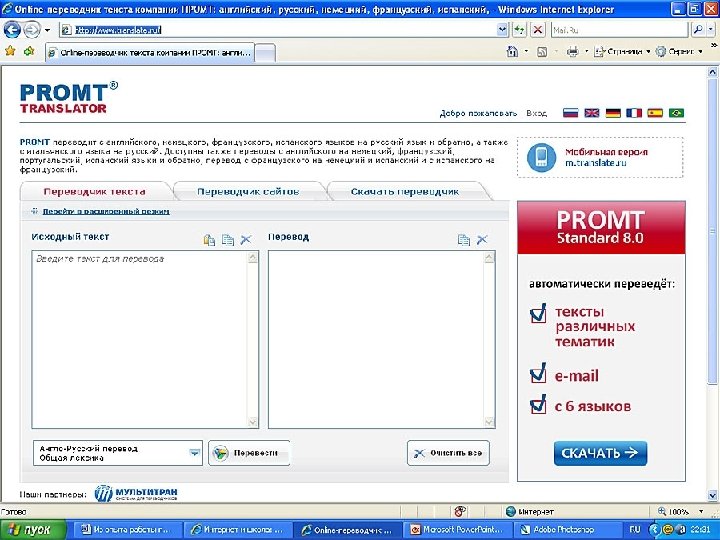Select the German flag language
This screenshot has width=720, height=540.
613,113
